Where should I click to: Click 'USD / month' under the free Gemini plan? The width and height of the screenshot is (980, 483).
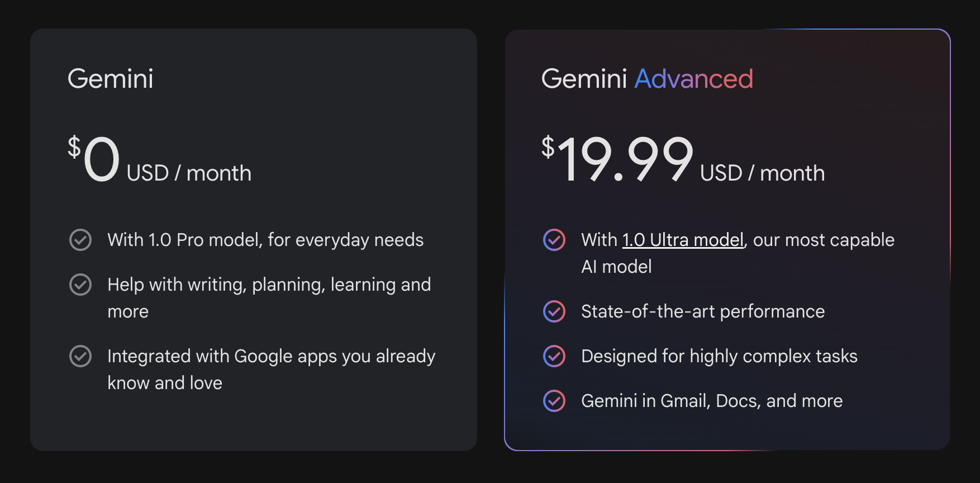click(x=189, y=173)
